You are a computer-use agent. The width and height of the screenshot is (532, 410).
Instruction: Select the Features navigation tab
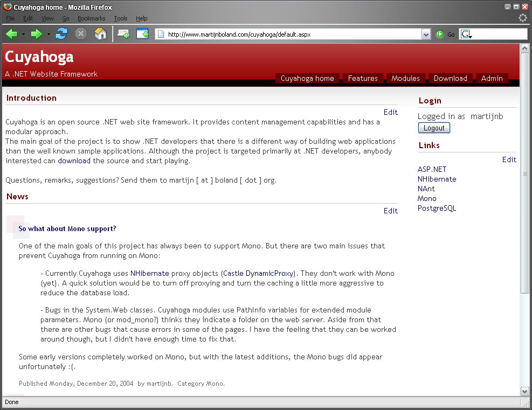(x=363, y=78)
